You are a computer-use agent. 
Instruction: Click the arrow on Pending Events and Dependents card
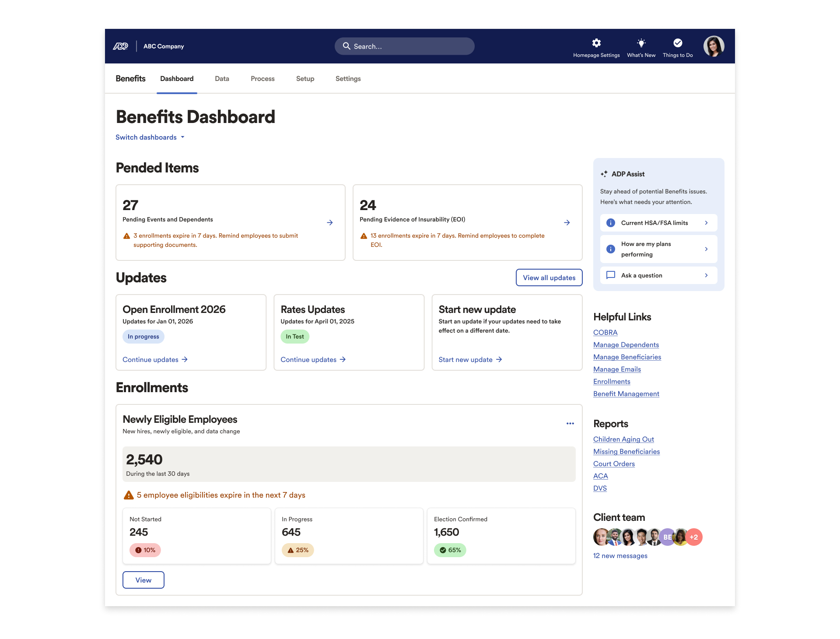click(x=329, y=222)
